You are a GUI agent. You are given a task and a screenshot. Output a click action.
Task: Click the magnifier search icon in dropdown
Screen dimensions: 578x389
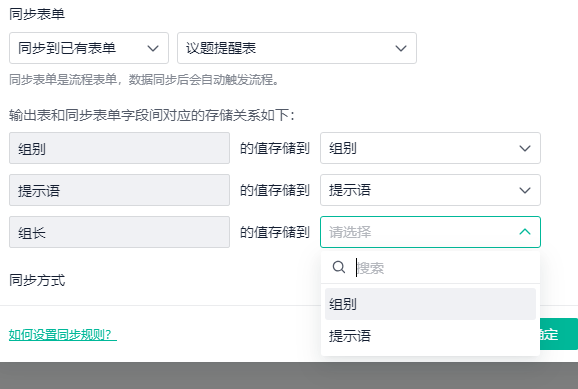339,267
